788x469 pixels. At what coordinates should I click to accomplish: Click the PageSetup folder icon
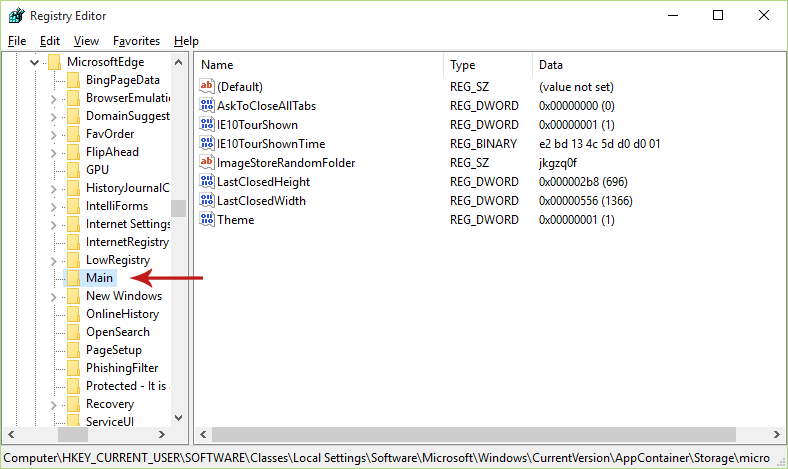point(73,350)
